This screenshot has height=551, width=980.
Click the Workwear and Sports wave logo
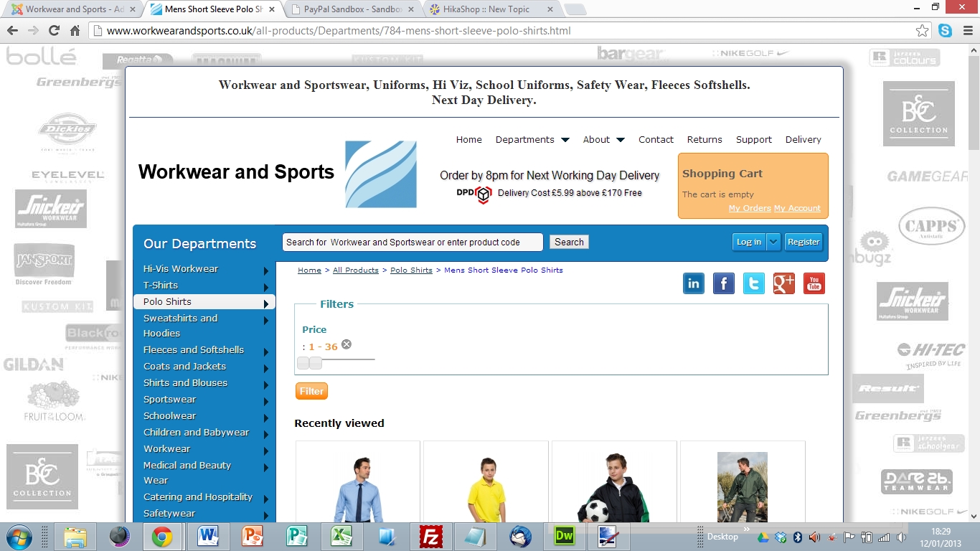(x=381, y=174)
